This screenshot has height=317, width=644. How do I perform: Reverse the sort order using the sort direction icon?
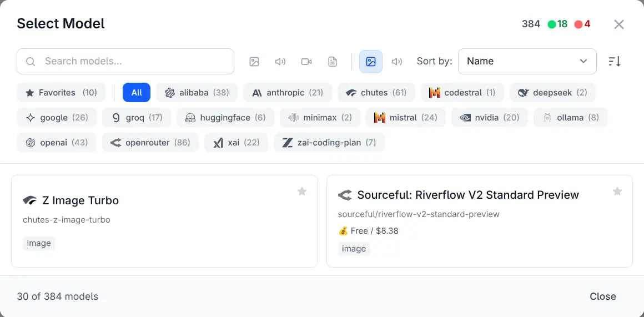click(615, 62)
